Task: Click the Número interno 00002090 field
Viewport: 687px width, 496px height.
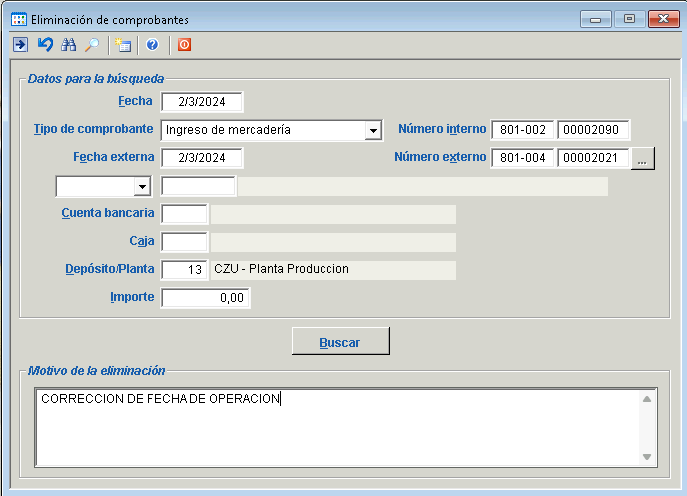Action: point(593,130)
